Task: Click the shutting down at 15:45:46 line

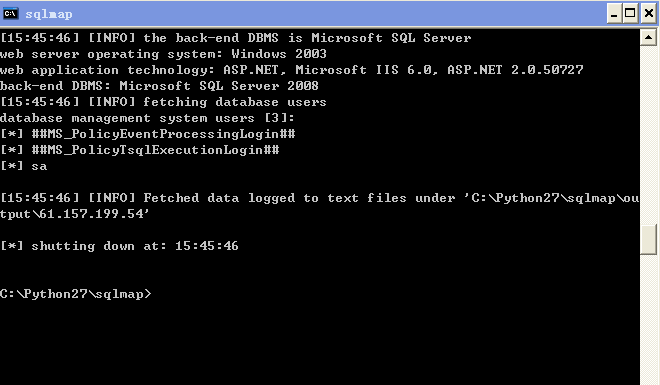Action: tap(120, 246)
